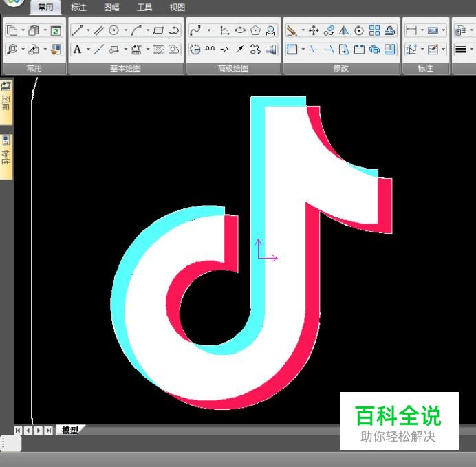
Task: Select the Point tool
Action: coord(210,30)
